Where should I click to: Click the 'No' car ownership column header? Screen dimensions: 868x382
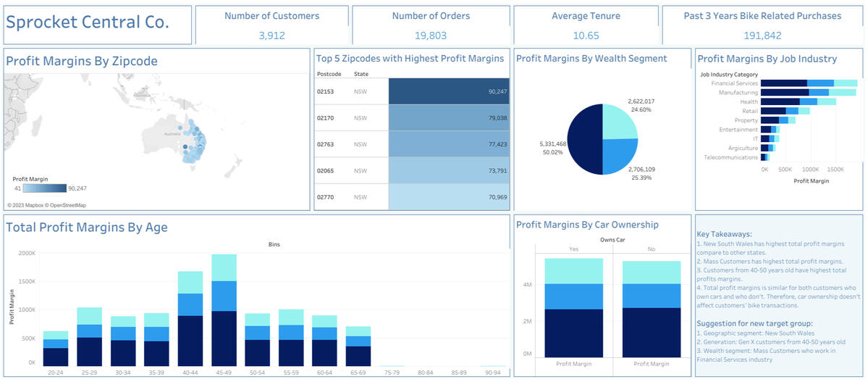652,249
